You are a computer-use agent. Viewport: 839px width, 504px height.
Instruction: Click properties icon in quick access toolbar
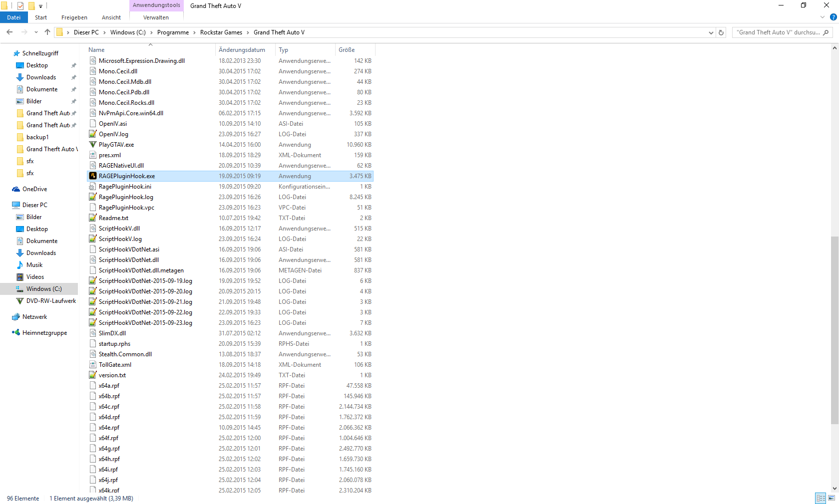[x=20, y=6]
